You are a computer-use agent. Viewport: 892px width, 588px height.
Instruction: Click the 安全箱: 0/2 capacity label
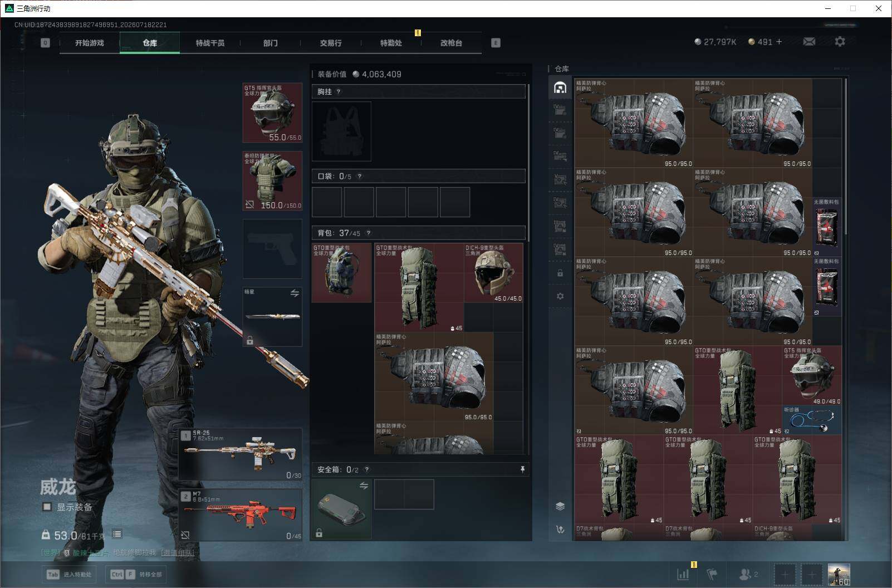[338, 470]
